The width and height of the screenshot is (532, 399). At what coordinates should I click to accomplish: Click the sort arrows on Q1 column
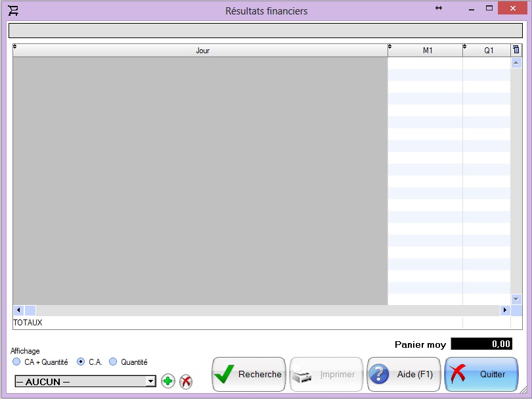point(465,47)
